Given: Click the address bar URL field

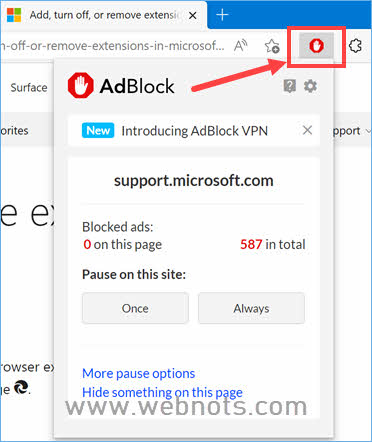Looking at the screenshot, I should coord(113,46).
